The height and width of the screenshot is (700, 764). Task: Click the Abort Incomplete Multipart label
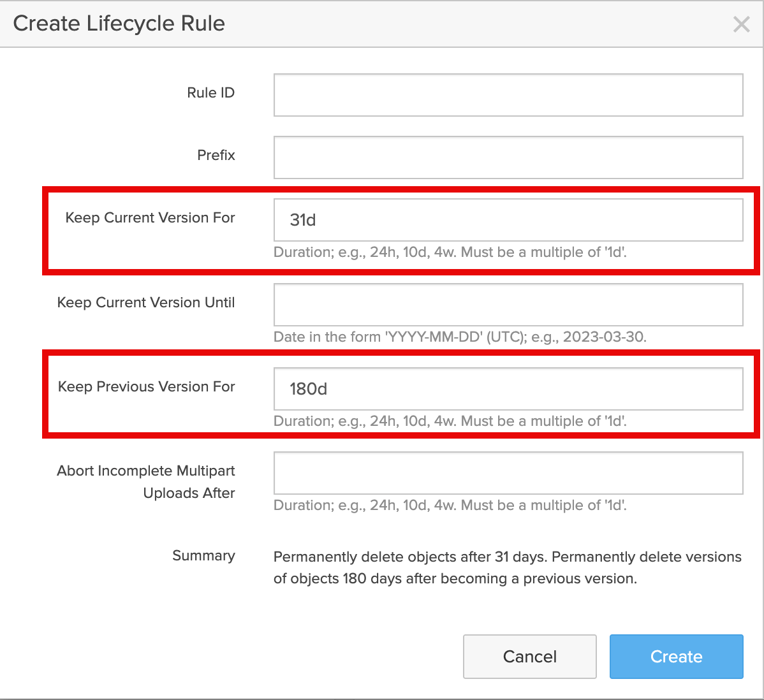coord(146,471)
